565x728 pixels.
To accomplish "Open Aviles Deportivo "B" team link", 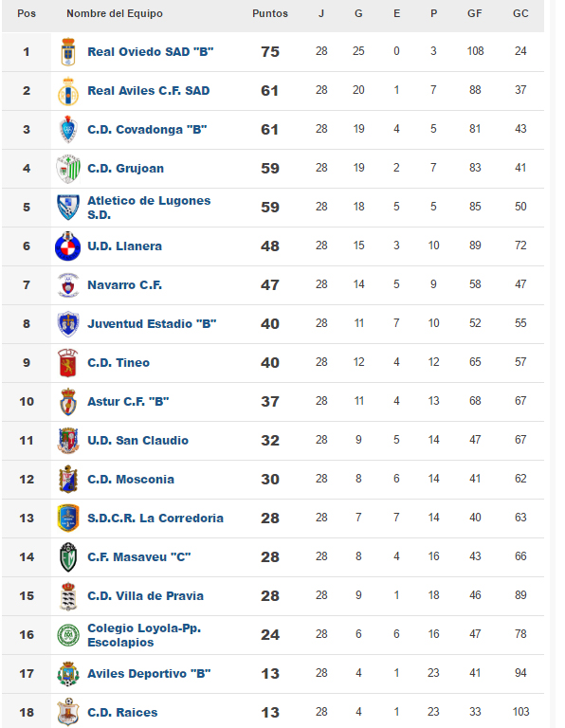I will (149, 674).
